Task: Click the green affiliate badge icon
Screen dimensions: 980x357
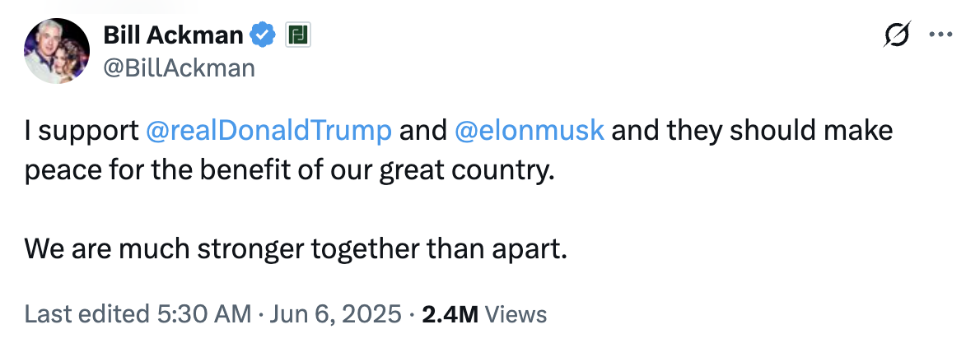Action: [x=296, y=35]
